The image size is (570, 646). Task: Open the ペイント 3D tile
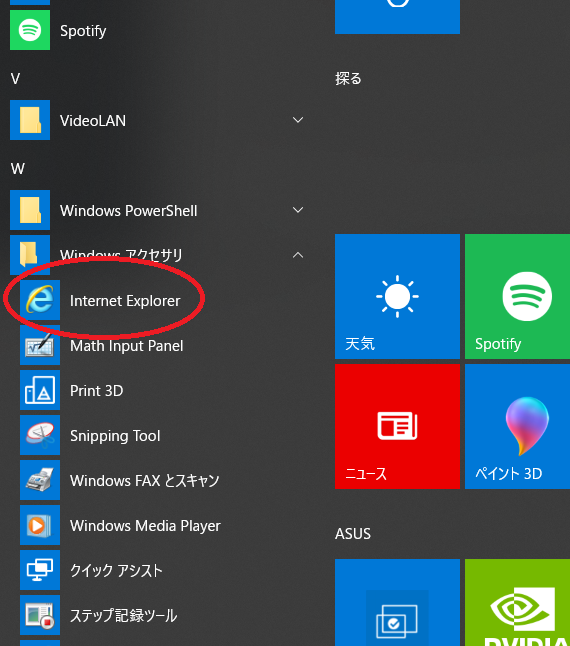(518, 426)
